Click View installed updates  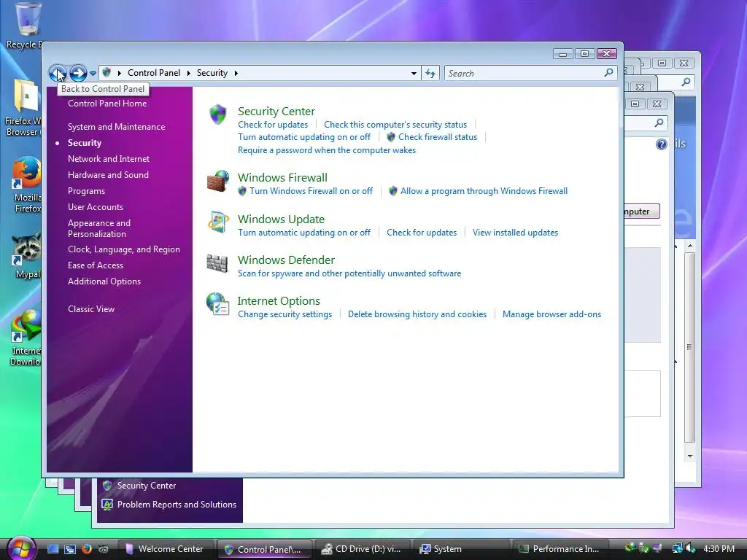pos(516,233)
